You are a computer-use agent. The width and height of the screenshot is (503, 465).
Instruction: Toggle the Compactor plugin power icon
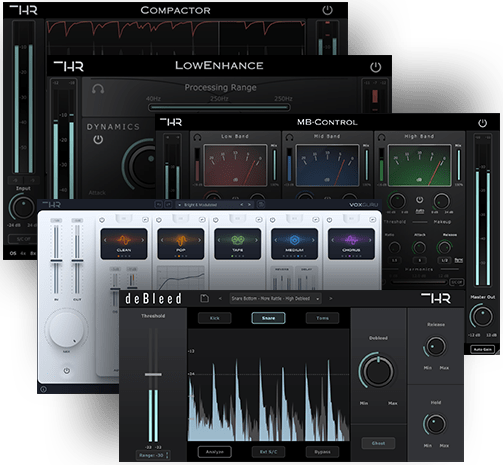(x=327, y=10)
